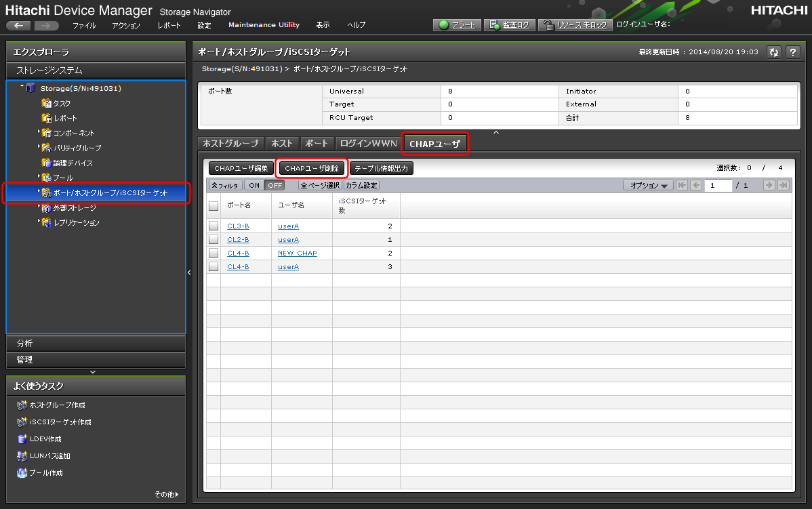
Task: Open the ファイル menu
Action: pyautogui.click(x=84, y=25)
